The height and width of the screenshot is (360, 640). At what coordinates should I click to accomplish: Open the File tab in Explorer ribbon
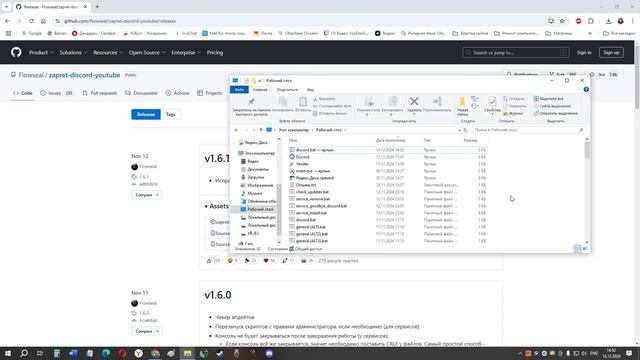[239, 89]
